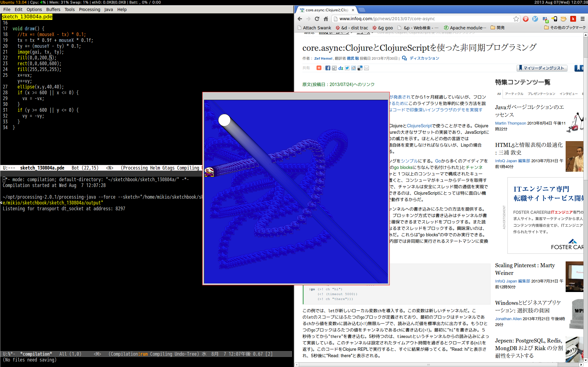Viewport: 588px width, 367px height.
Task: Share the article on Twitter
Action: click(x=347, y=68)
